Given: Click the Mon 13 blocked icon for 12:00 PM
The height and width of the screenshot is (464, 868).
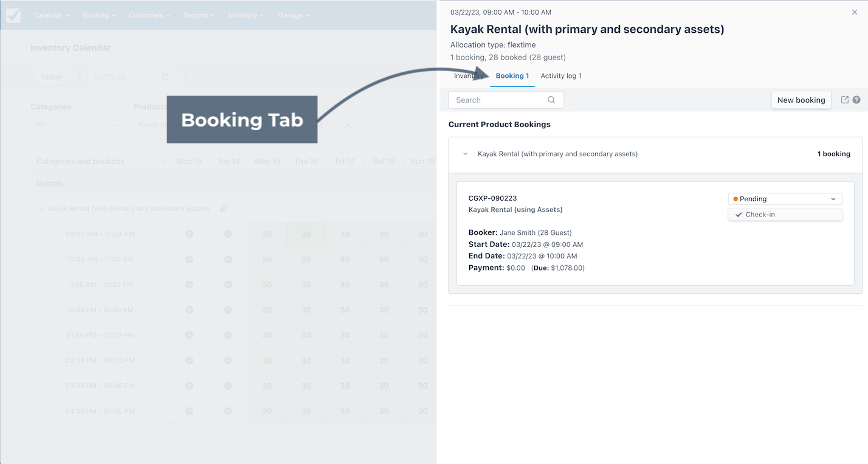Looking at the screenshot, I should [189, 310].
